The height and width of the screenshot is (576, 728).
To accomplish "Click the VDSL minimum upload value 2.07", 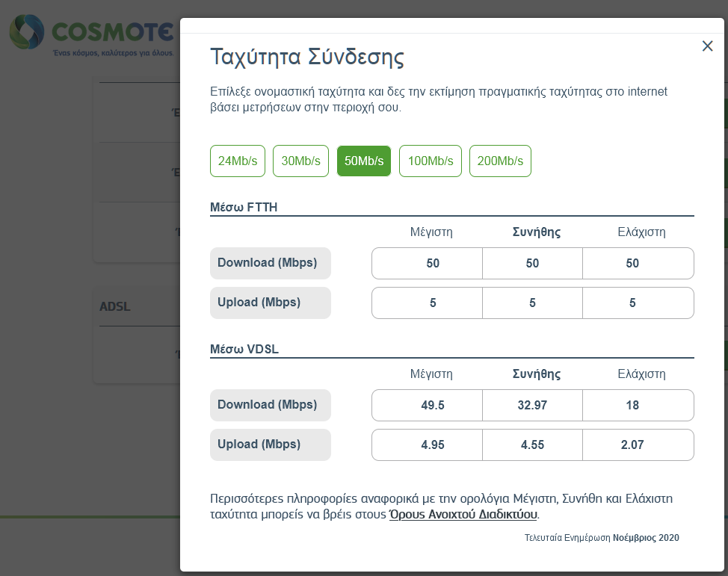I will tap(632, 445).
